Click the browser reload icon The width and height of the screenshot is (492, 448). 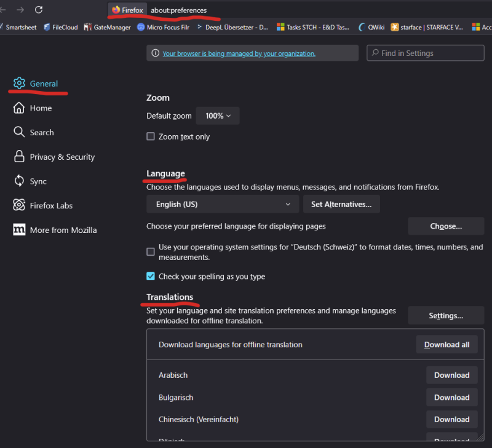pyautogui.click(x=39, y=10)
